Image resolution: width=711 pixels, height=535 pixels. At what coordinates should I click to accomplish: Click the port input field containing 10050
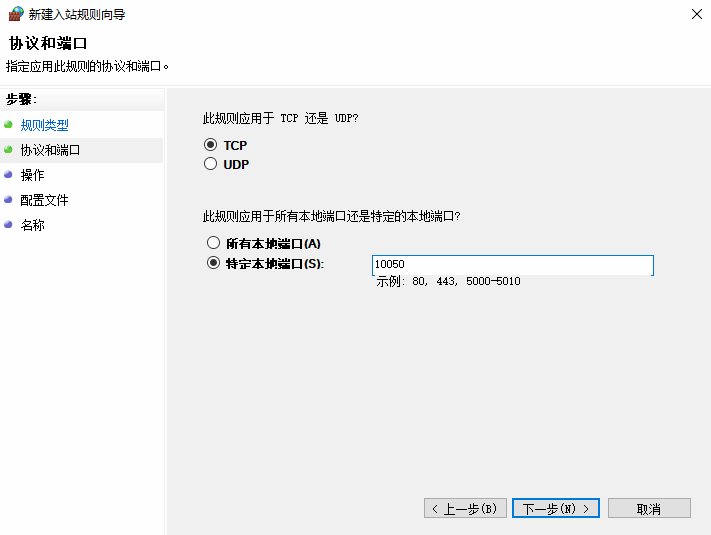pos(513,265)
